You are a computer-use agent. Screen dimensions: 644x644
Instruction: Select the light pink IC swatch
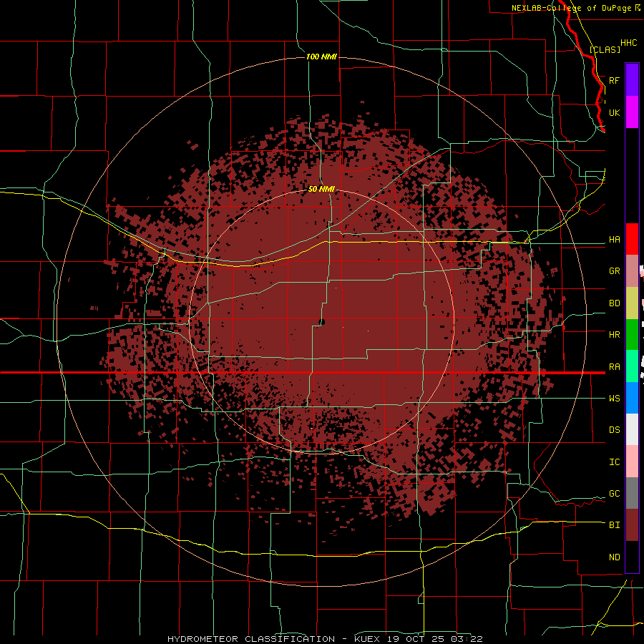[632, 462]
